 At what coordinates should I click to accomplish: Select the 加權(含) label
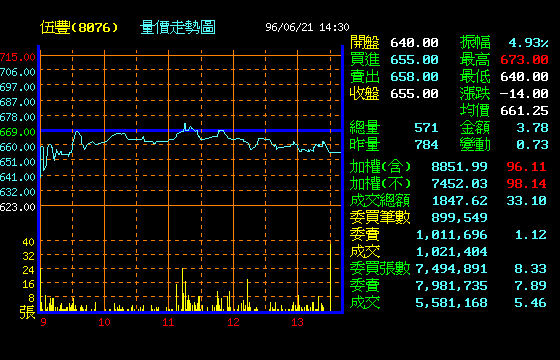pyautogui.click(x=380, y=167)
